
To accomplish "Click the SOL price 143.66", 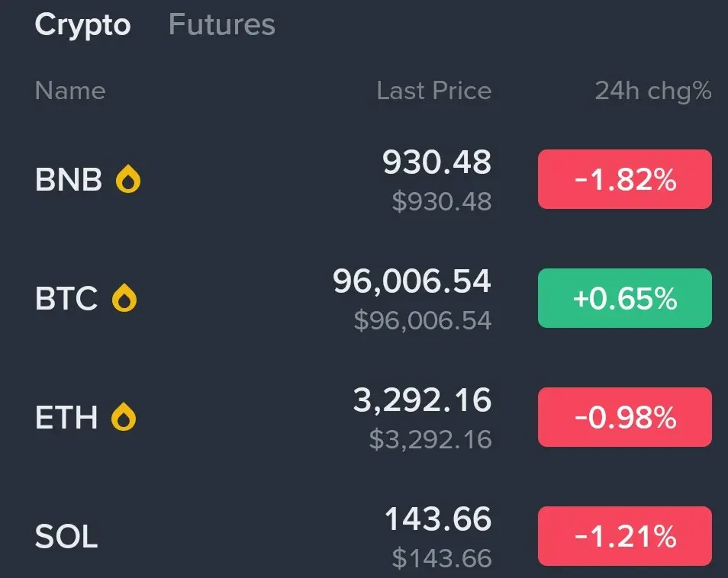I will 438,519.
